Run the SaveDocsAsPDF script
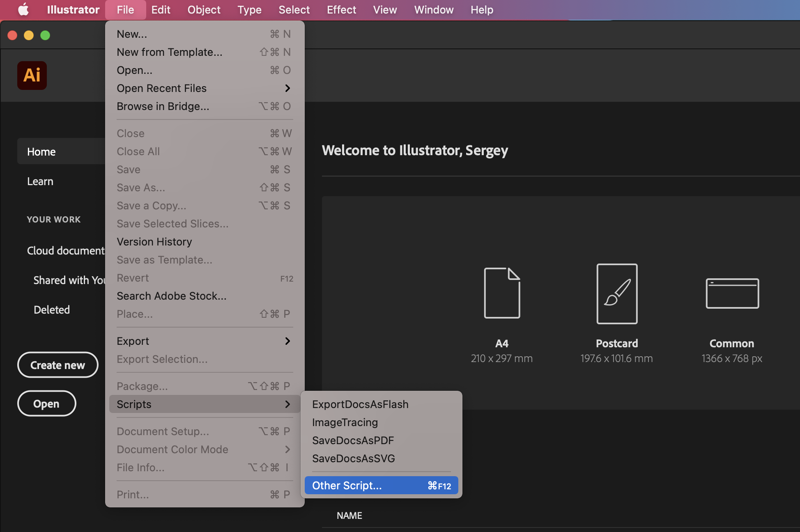Viewport: 800px width, 532px height. tap(353, 440)
